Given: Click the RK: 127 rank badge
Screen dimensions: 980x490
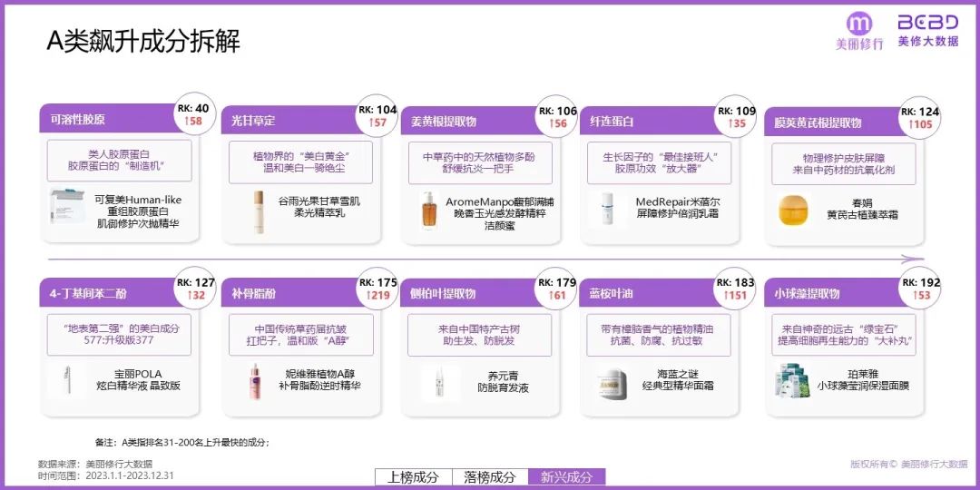Looking at the screenshot, I should tap(195, 289).
